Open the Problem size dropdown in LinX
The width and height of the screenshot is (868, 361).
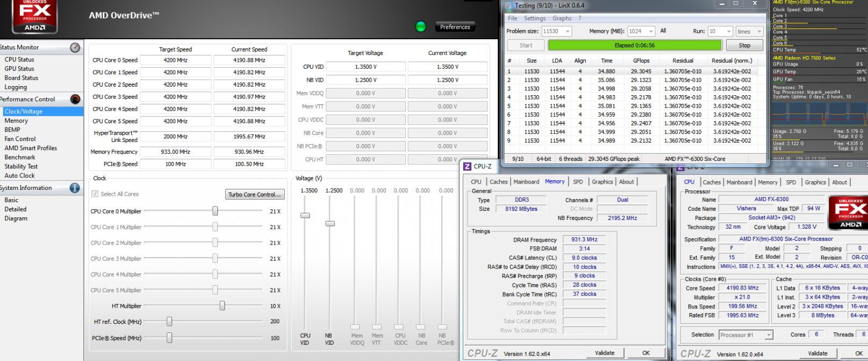[x=568, y=31]
